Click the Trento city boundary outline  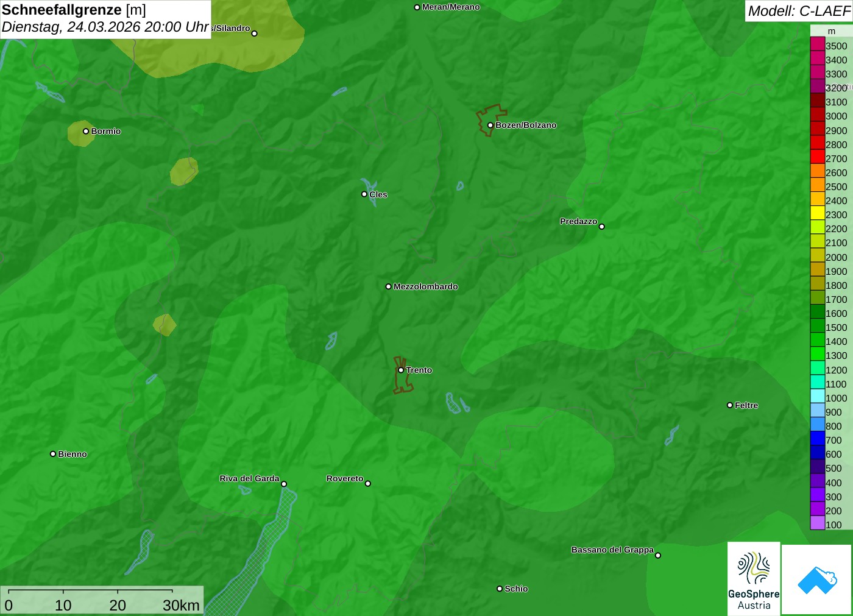[x=403, y=375]
